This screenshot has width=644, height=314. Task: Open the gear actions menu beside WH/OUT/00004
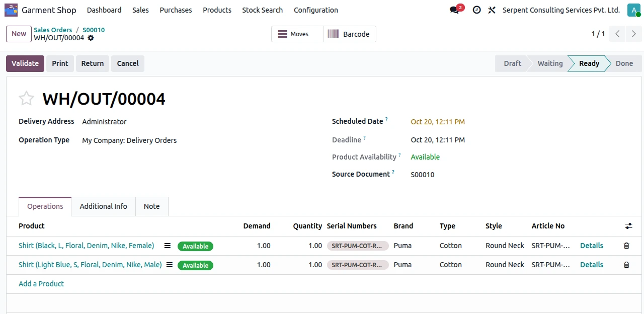91,38
